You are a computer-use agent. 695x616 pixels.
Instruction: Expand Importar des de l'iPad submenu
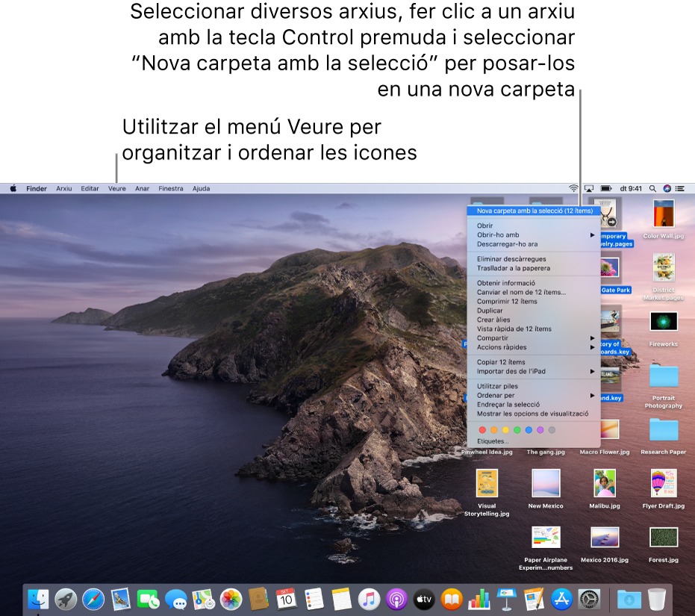tap(534, 371)
